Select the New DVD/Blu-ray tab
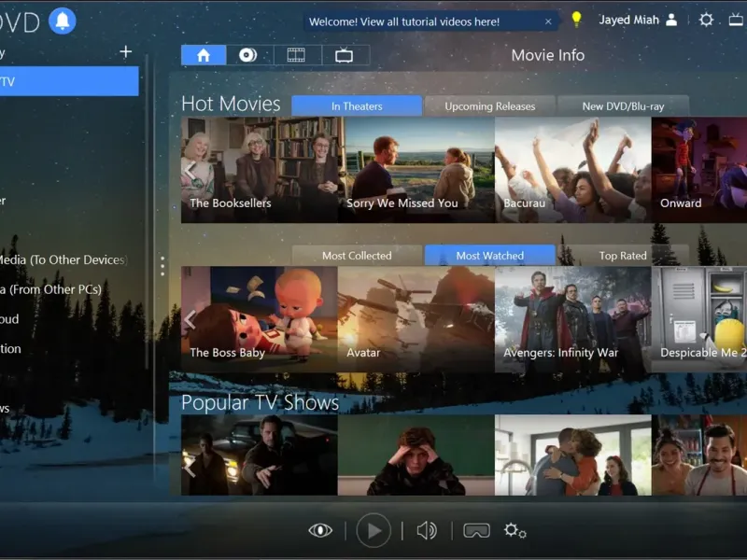This screenshot has width=747, height=560. tap(623, 106)
